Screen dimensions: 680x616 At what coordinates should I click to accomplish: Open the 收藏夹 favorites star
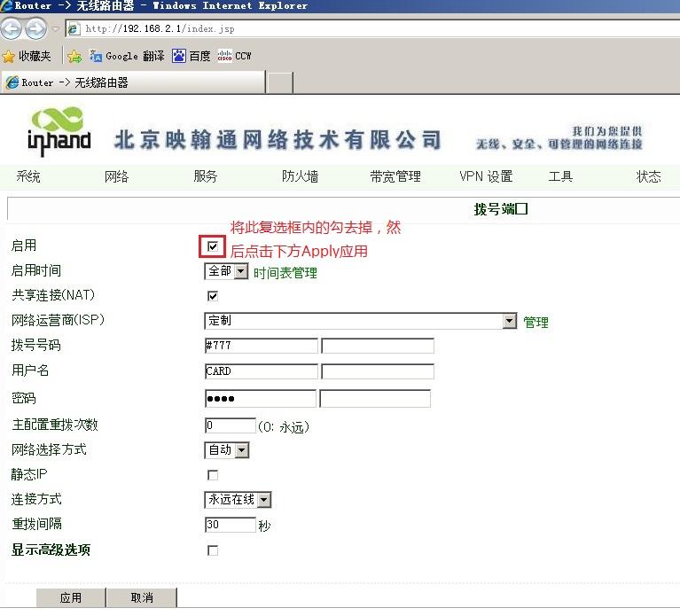27,56
